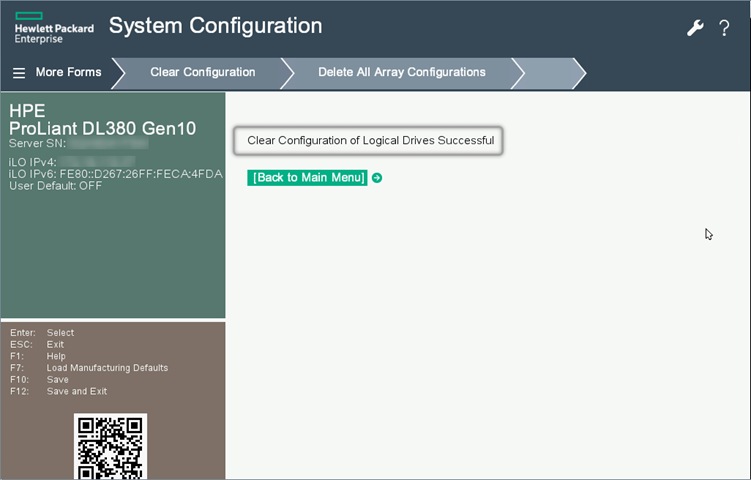Click the F7 Load Manufacturing Defaults hint
This screenshot has width=751, height=480.
tap(89, 368)
